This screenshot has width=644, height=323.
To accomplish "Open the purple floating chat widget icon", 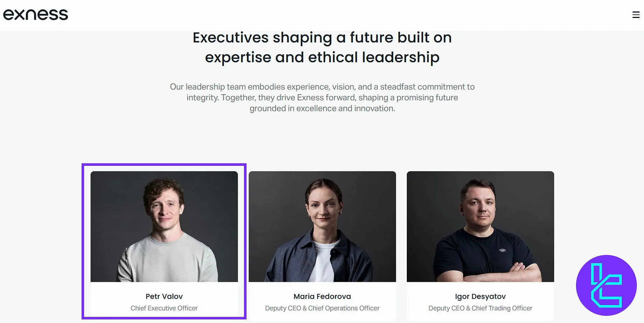I will [x=606, y=285].
